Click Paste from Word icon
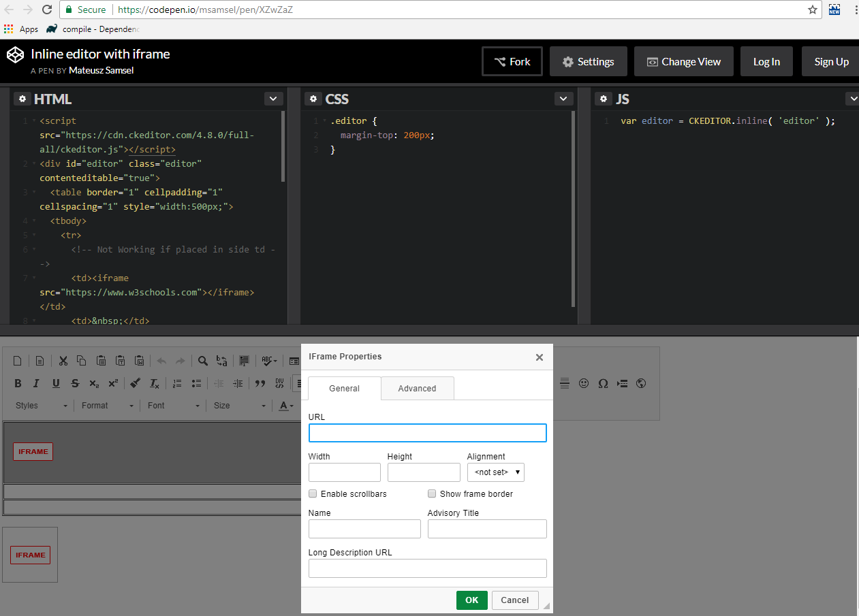The width and height of the screenshot is (859, 616). 139,361
